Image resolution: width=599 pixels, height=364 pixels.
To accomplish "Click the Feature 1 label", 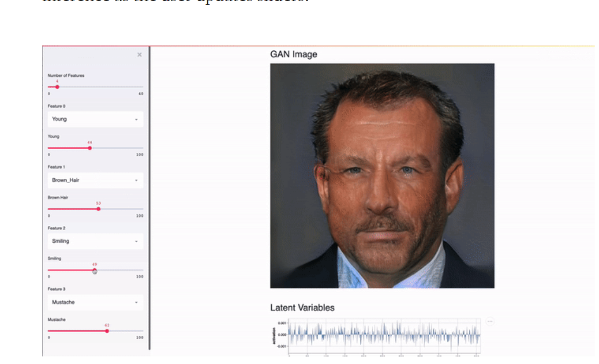I will pos(56,167).
